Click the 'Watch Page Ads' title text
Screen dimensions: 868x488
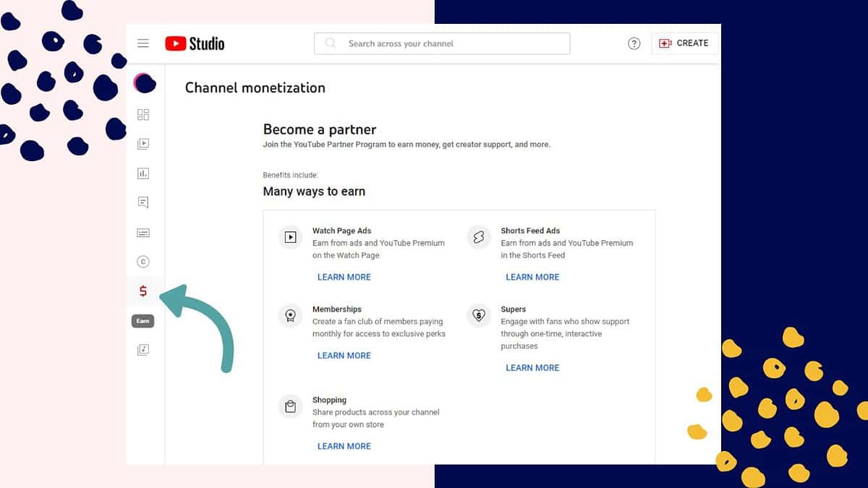point(342,231)
